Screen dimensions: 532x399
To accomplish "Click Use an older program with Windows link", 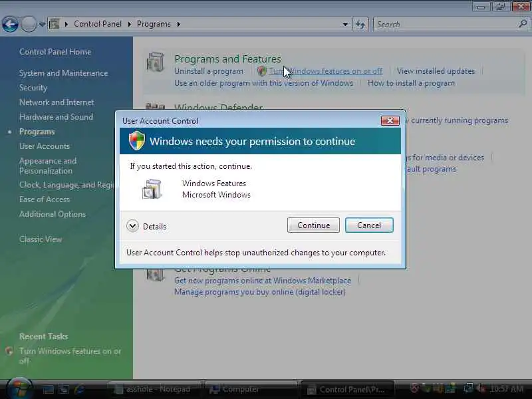I will coord(263,83).
